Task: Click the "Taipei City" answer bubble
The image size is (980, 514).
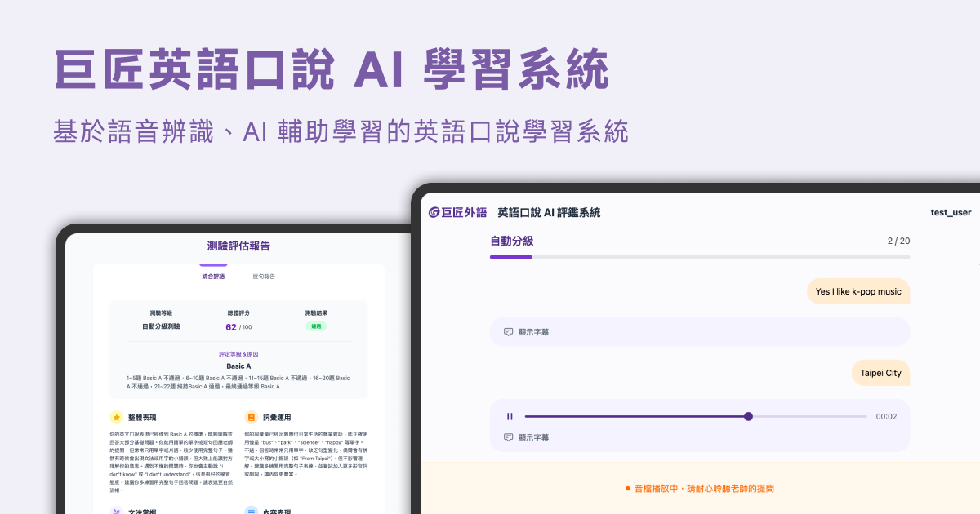Action: coord(880,373)
